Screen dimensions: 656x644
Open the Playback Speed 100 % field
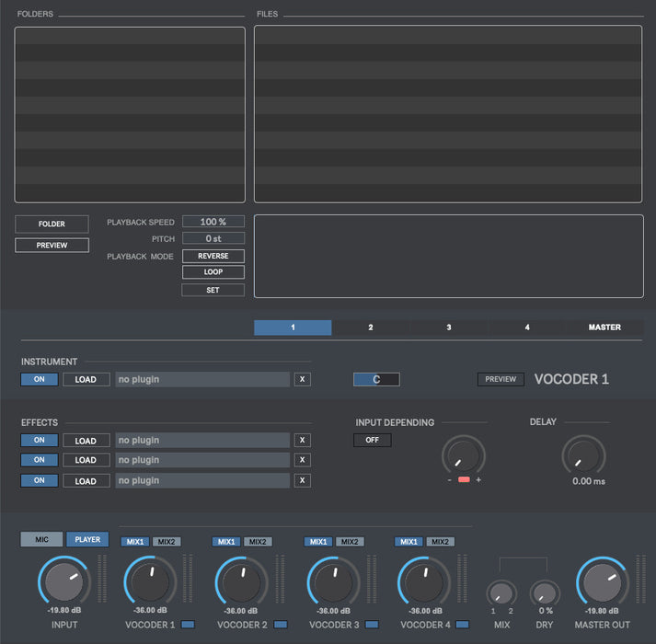coord(213,222)
